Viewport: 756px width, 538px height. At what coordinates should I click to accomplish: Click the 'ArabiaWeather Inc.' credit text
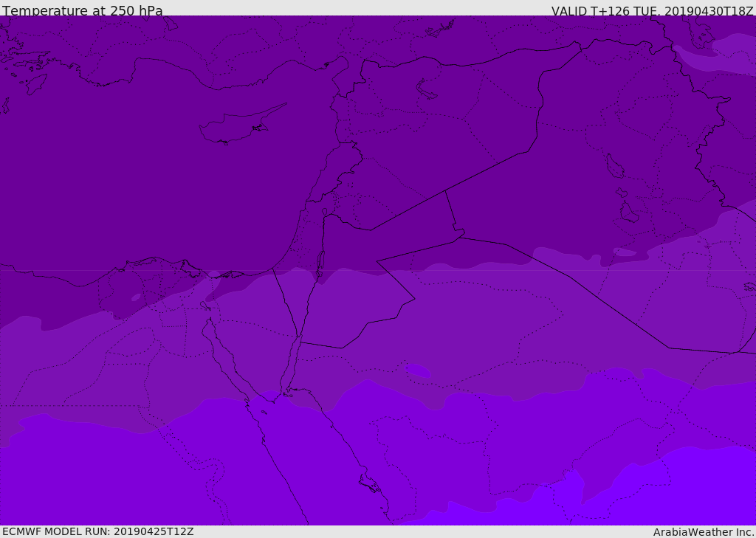pos(704,532)
